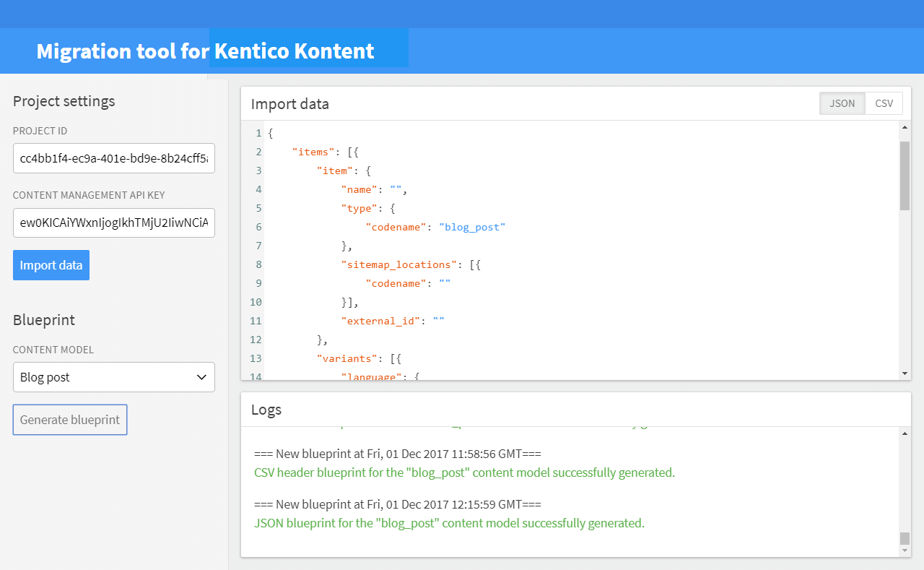Click the Logs panel scroll-up arrow

click(x=905, y=433)
